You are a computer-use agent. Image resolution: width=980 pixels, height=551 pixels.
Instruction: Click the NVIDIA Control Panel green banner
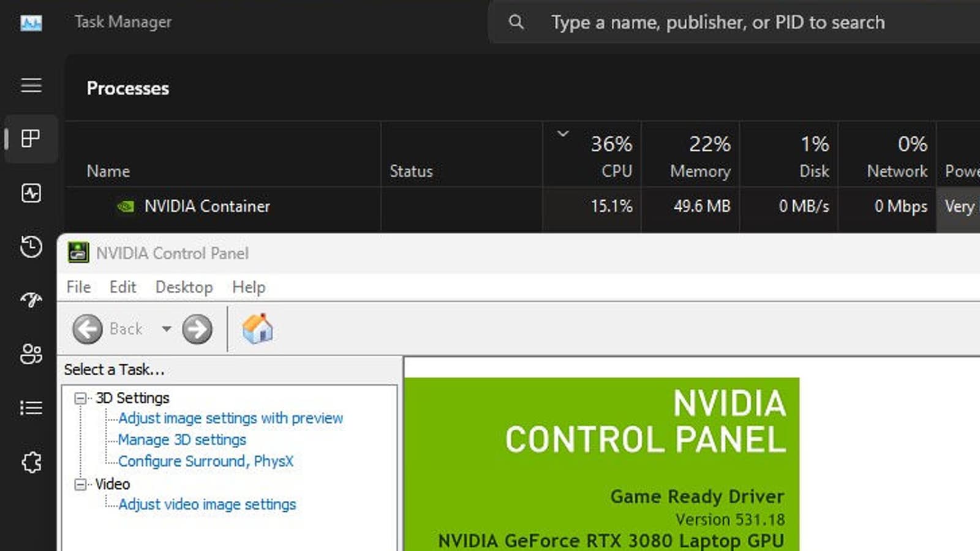pyautogui.click(x=602, y=464)
